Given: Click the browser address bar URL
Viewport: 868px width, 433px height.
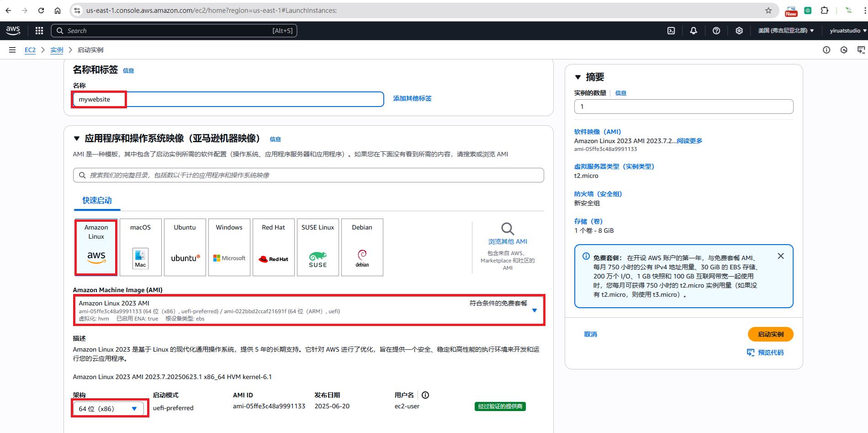Looking at the screenshot, I should click(212, 11).
